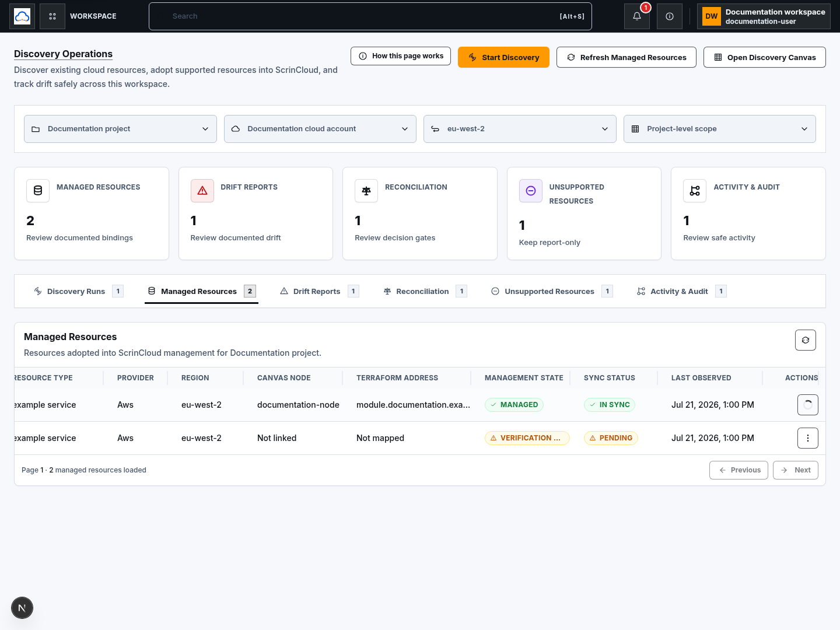Click the Drift Reports warning triangle icon
The height and width of the screenshot is (630, 840).
tap(202, 191)
